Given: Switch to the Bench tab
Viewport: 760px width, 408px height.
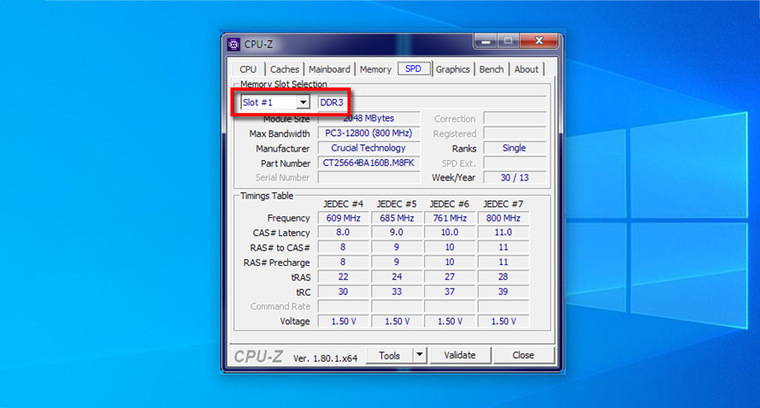Looking at the screenshot, I should coord(491,69).
